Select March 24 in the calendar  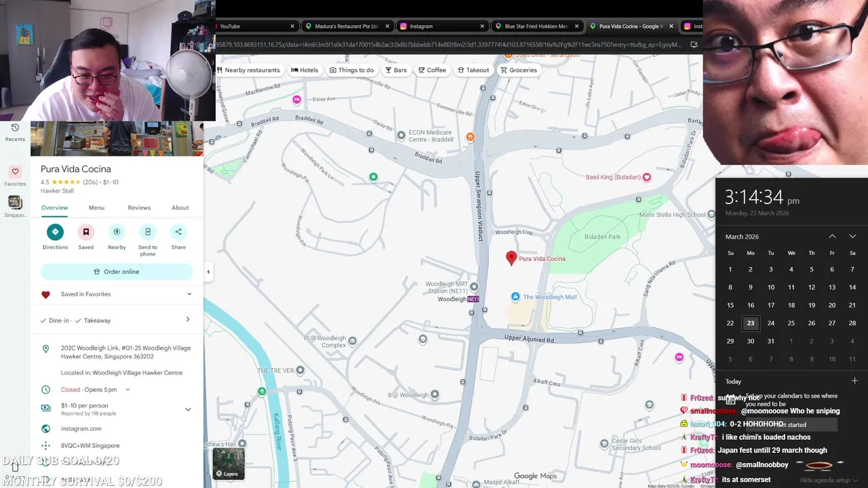click(771, 323)
